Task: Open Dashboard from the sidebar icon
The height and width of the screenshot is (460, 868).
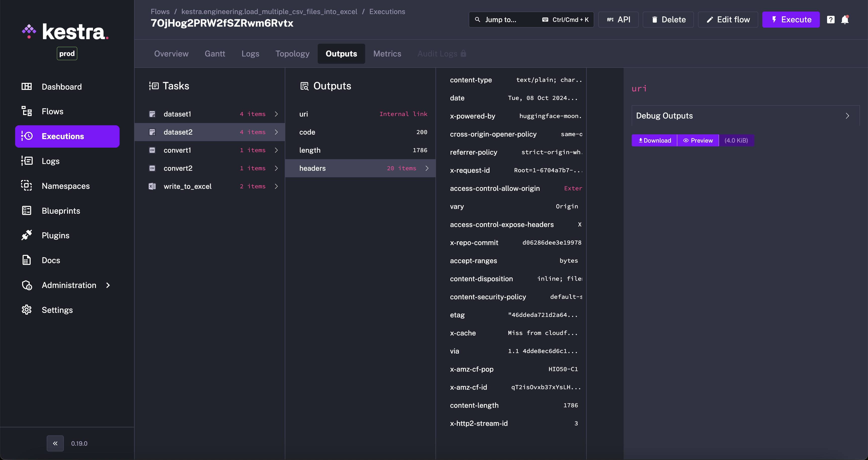Action: click(x=27, y=87)
